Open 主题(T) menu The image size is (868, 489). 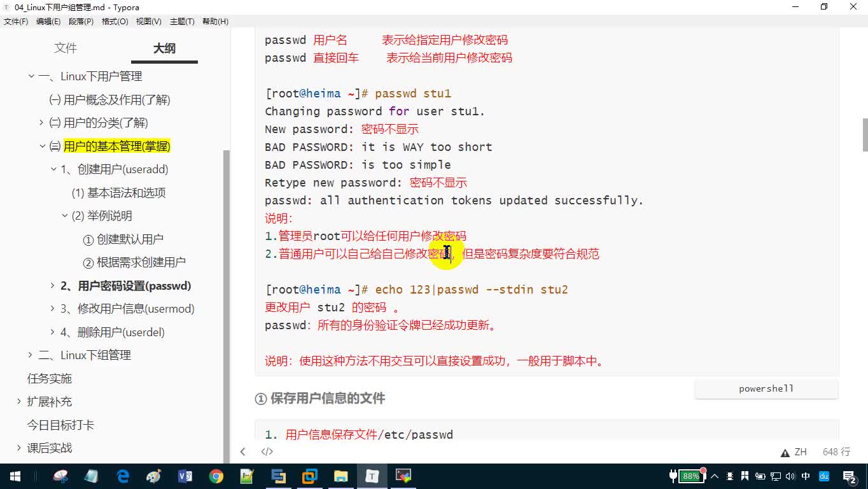tap(182, 22)
